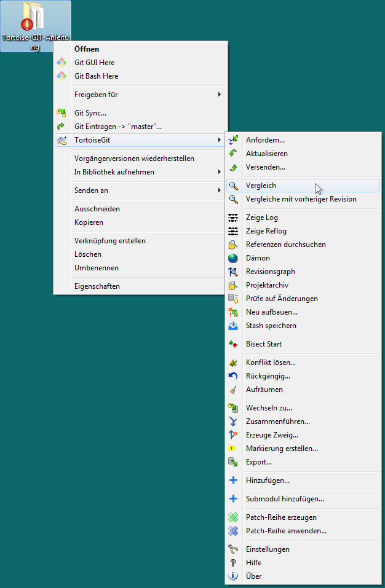385x588 pixels.
Task: Select Git Bash Here entry
Action: 140,76
